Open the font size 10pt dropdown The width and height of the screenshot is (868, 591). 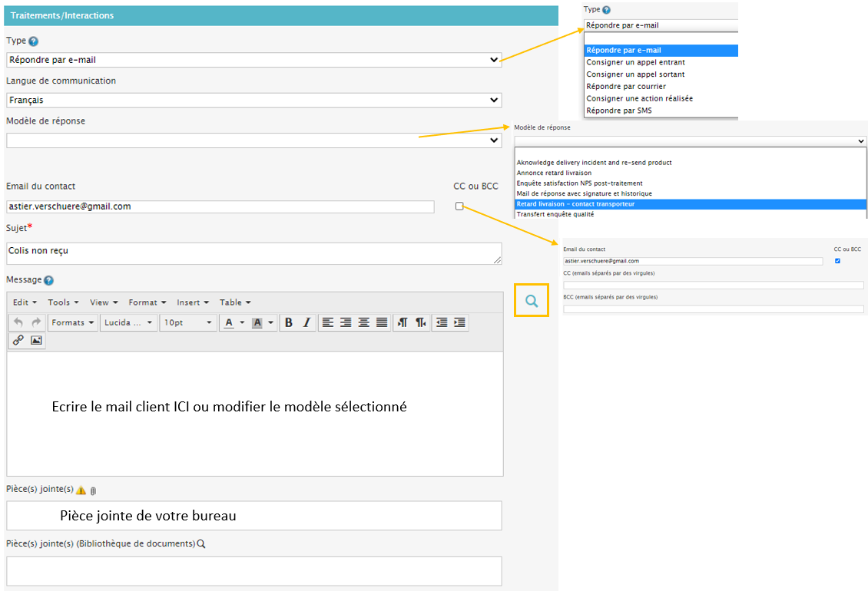coord(188,323)
